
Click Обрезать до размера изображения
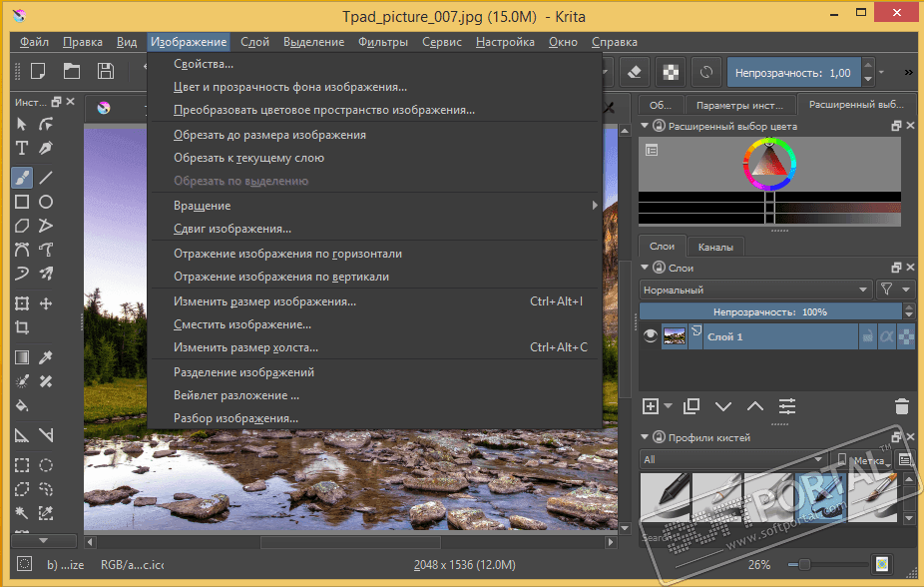click(375, 135)
